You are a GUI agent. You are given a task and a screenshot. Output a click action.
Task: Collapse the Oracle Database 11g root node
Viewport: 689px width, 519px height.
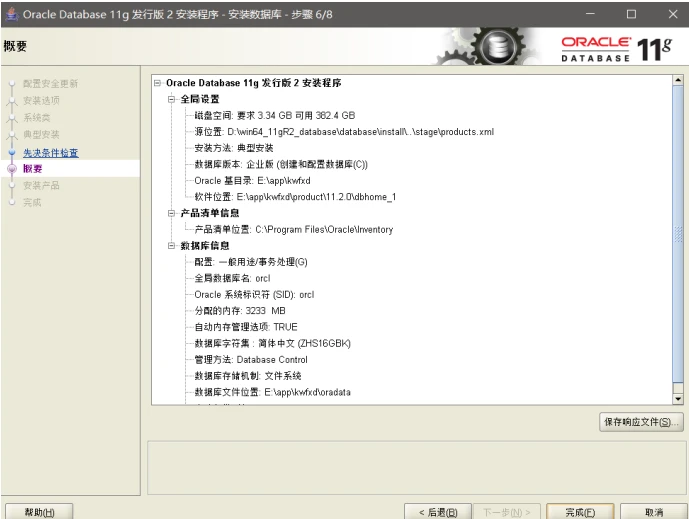click(x=157, y=83)
